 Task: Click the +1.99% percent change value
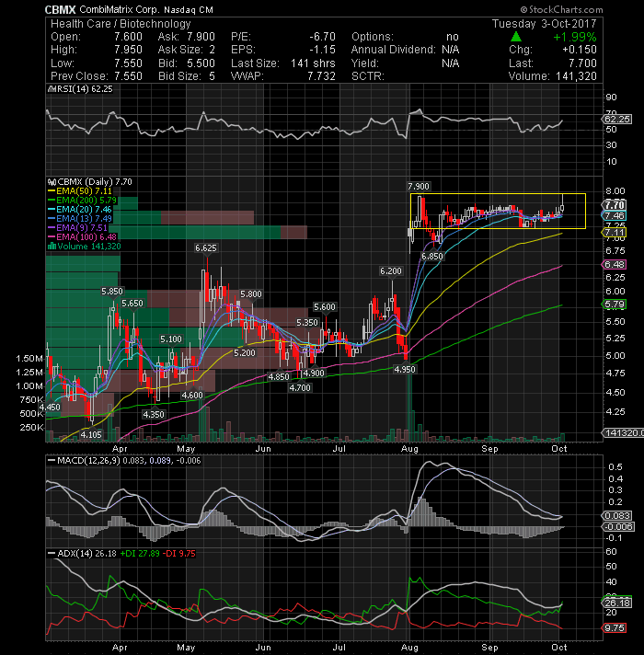pos(575,37)
